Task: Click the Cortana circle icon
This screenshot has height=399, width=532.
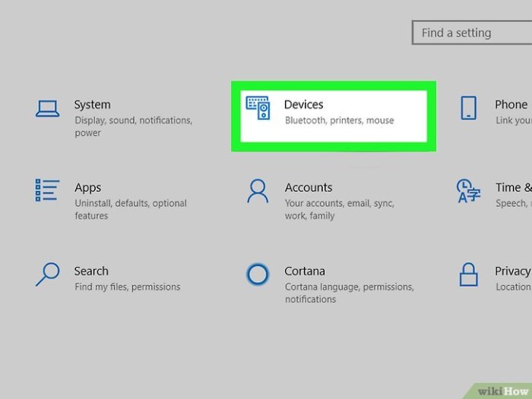Action: coord(258,274)
